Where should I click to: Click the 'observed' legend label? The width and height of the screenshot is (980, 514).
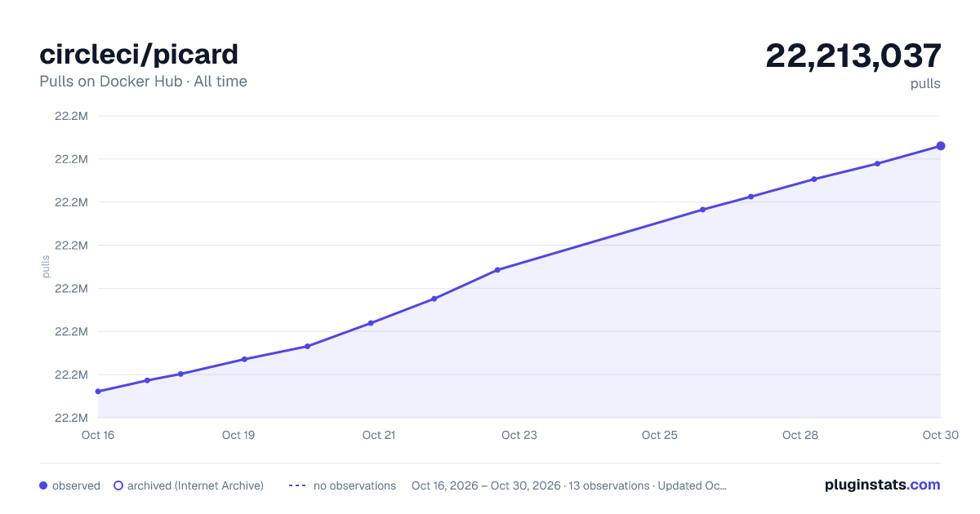76,485
